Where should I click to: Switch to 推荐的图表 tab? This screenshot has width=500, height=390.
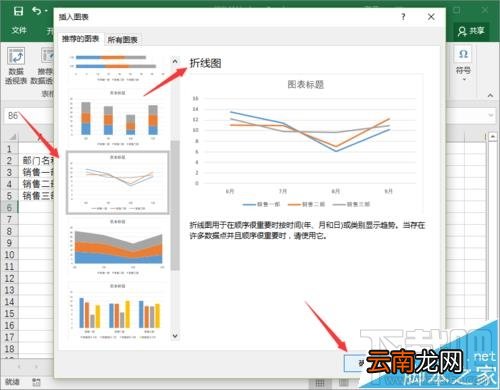[x=80, y=39]
